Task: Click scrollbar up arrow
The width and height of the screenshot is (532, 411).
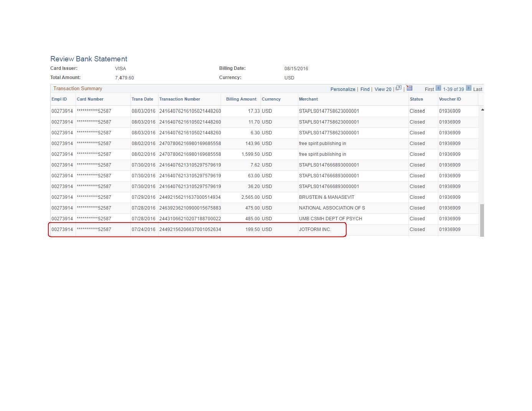Action: (482, 110)
